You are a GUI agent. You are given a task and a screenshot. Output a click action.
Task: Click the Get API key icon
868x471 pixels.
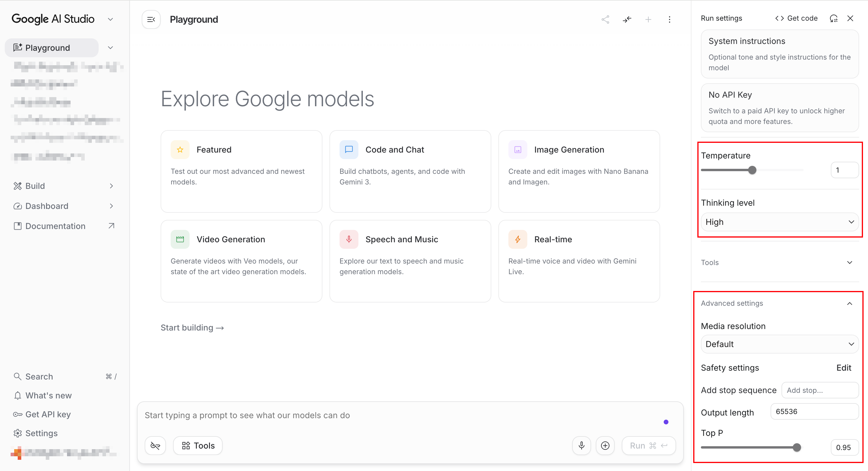coord(17,414)
